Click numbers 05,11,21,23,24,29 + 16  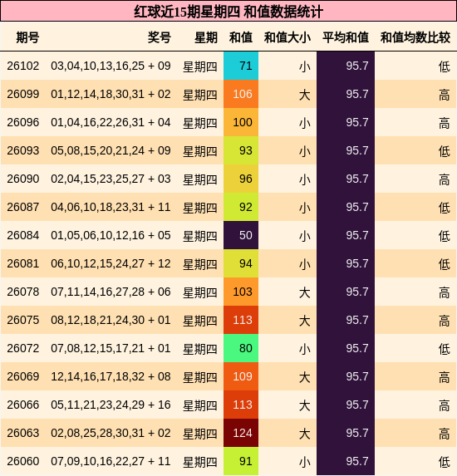pyautogui.click(x=111, y=405)
